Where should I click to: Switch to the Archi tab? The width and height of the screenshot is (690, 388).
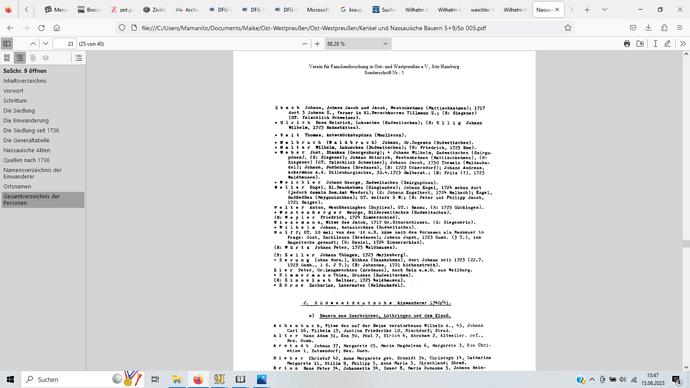[x=187, y=10]
